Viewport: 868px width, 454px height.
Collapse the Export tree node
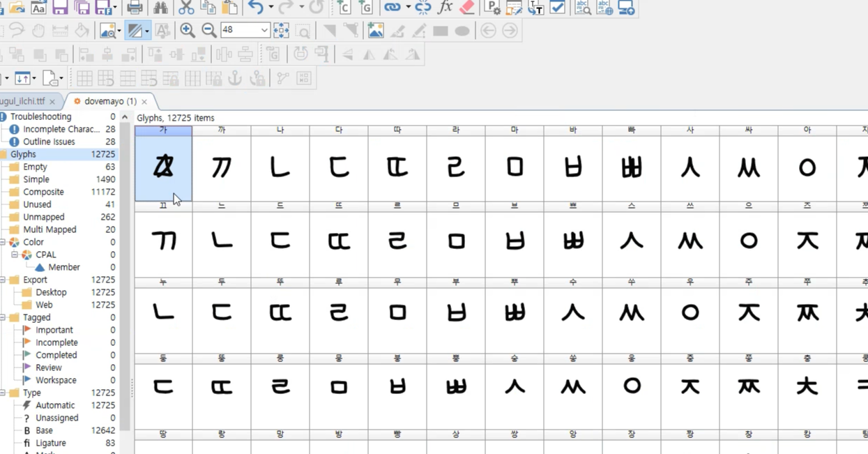(x=3, y=280)
